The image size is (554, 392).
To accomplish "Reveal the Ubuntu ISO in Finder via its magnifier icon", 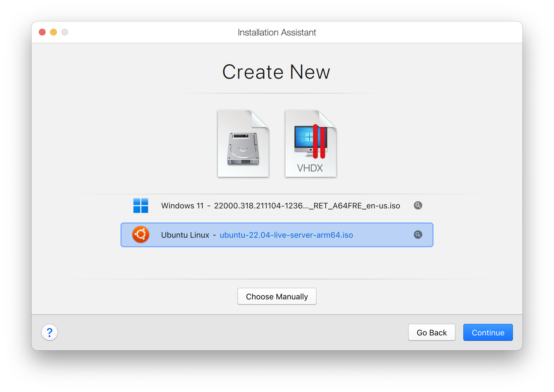I will point(418,235).
